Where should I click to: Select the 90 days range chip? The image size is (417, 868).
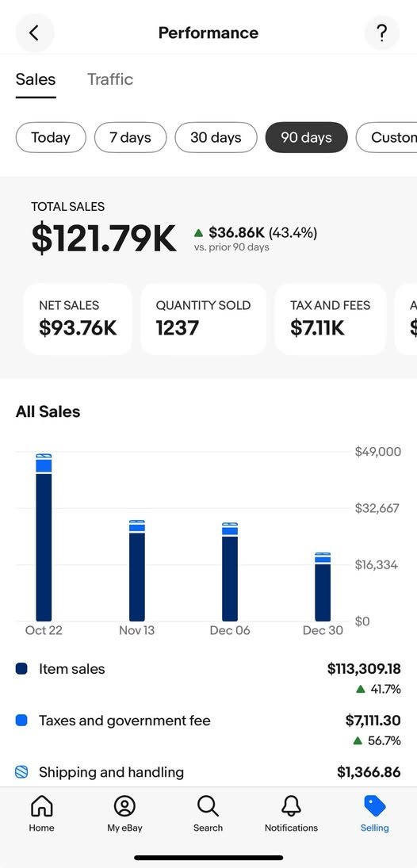(x=306, y=137)
